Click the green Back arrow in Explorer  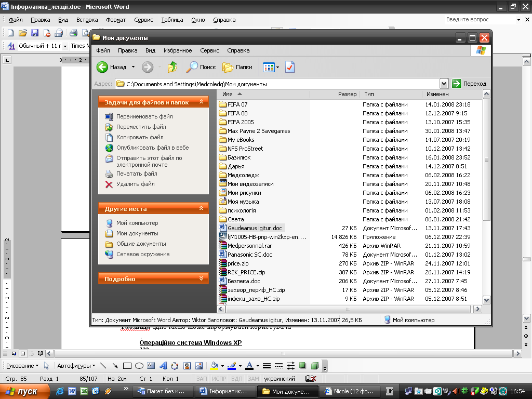(102, 67)
